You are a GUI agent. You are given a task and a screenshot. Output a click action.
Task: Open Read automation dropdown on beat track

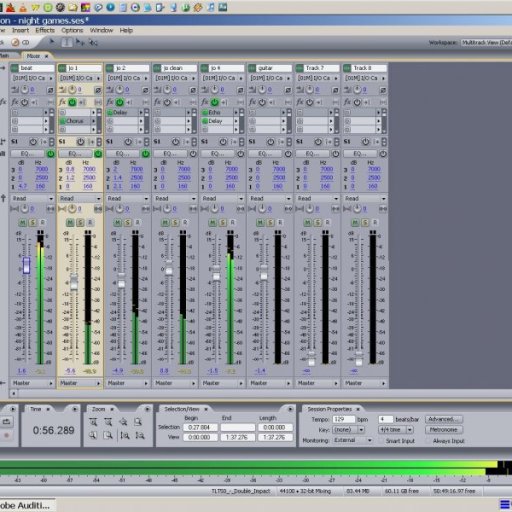coord(32,198)
